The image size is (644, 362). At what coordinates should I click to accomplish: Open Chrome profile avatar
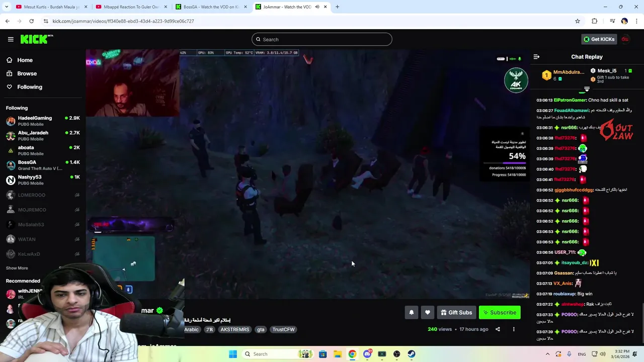624,21
